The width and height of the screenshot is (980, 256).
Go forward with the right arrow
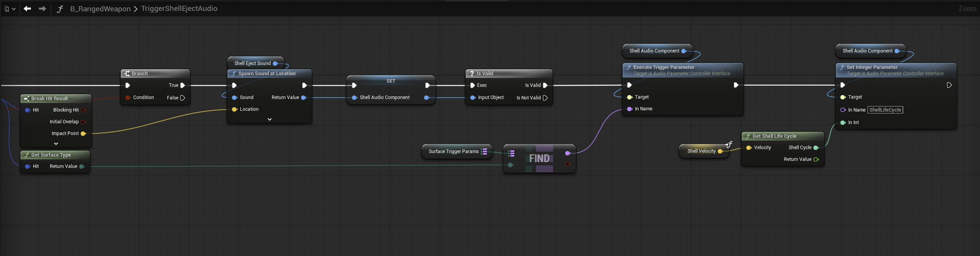point(42,8)
